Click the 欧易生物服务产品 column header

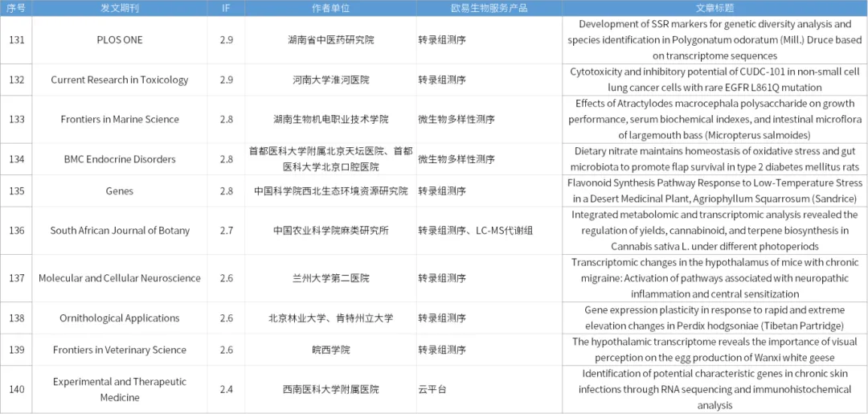[x=489, y=8]
